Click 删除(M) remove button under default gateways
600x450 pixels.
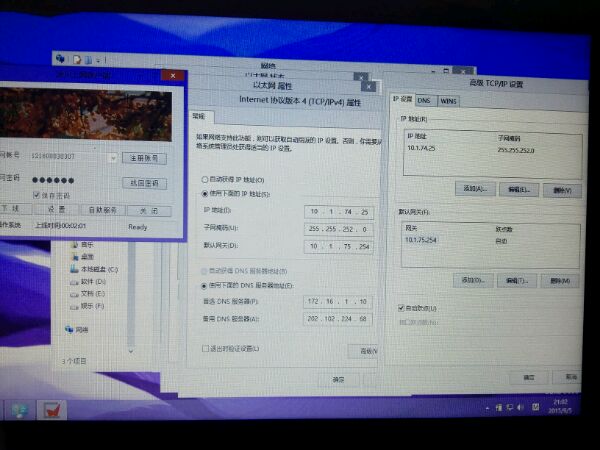(x=560, y=281)
